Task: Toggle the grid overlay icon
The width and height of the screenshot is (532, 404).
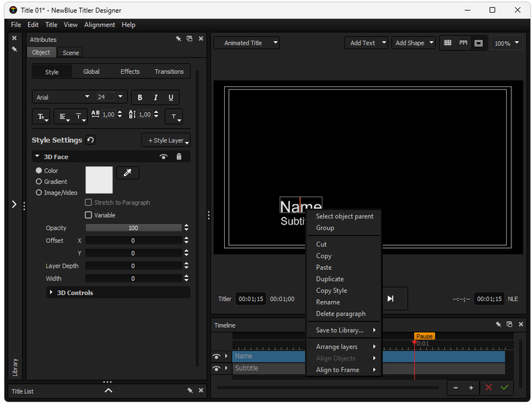Action: tap(448, 43)
